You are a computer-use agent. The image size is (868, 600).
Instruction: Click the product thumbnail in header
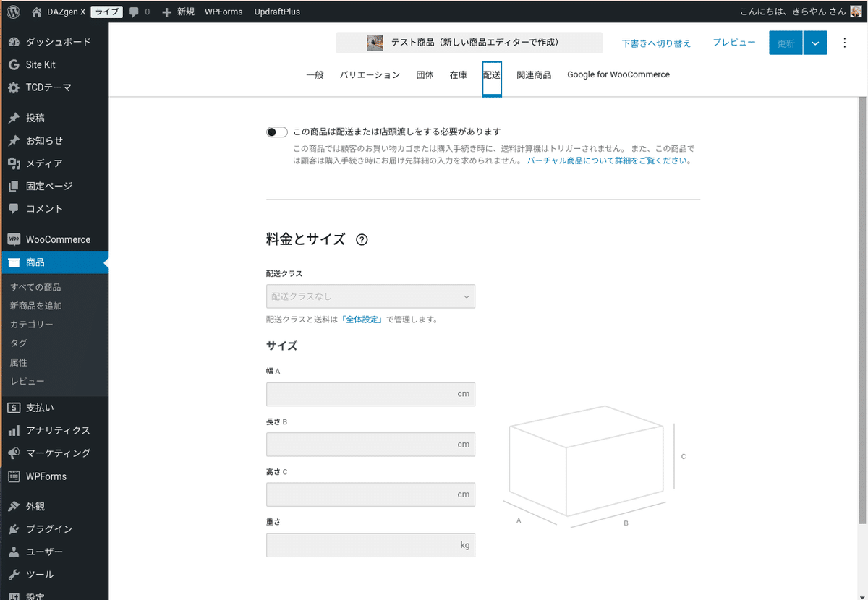375,43
